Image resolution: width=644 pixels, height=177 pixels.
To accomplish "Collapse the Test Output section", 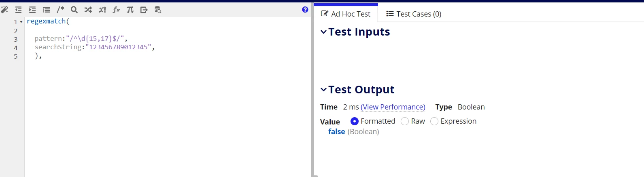I will [323, 90].
